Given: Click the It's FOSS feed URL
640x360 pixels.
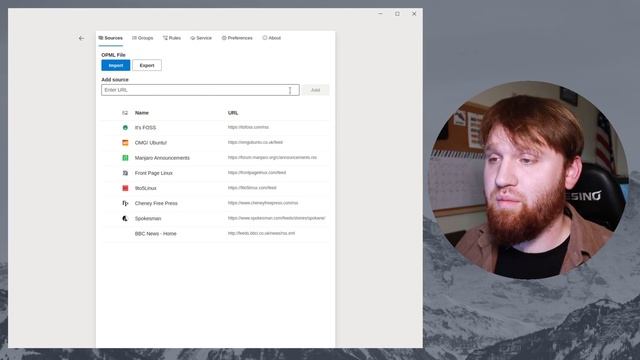Looking at the screenshot, I should click(x=248, y=127).
